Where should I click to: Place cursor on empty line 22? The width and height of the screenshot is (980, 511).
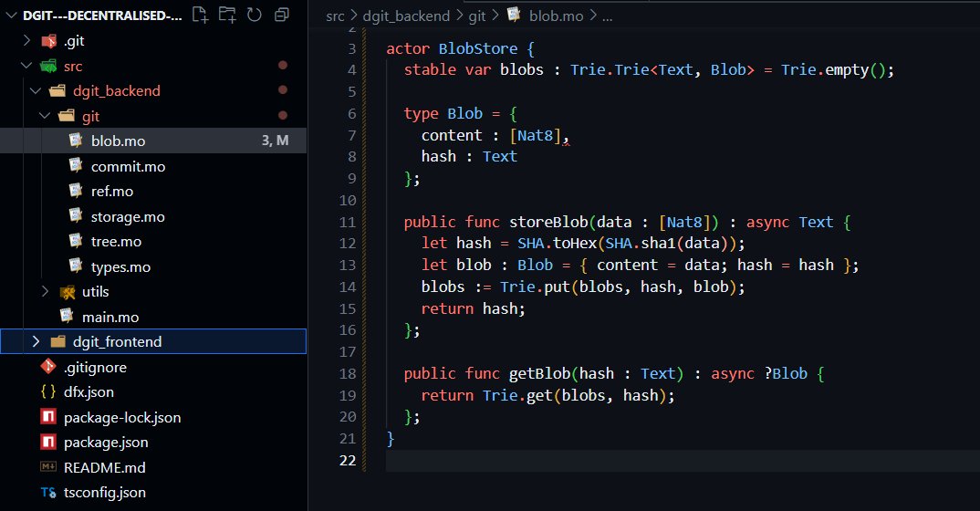pyautogui.click(x=683, y=461)
